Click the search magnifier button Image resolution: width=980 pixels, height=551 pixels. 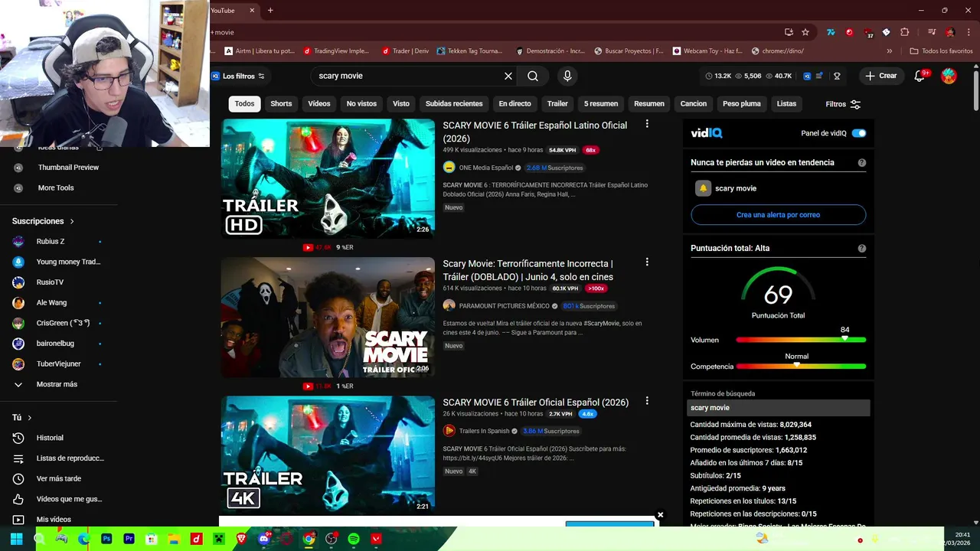coord(533,76)
